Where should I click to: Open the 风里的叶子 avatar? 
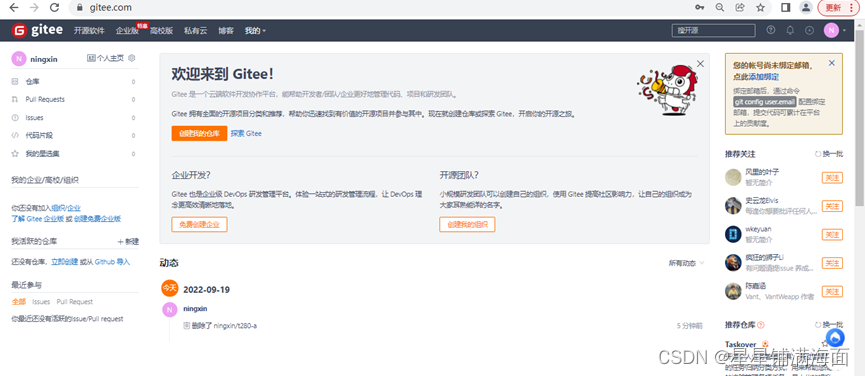pos(733,177)
